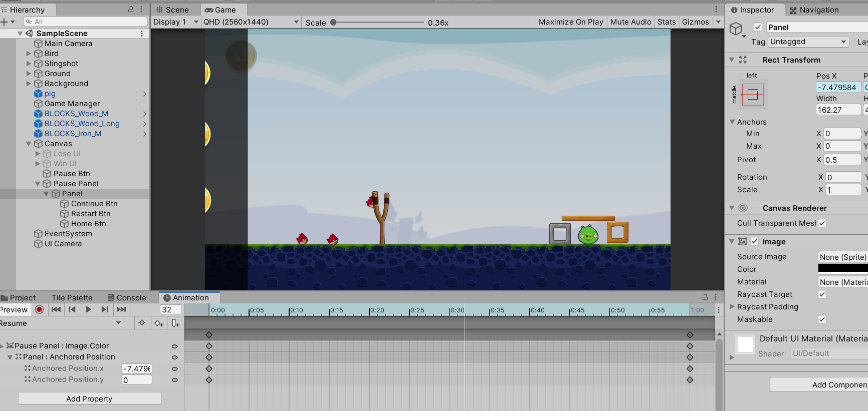Click keyframe options for Anchored Position.x
Screen dimensions: 868x411
pyautogui.click(x=174, y=368)
